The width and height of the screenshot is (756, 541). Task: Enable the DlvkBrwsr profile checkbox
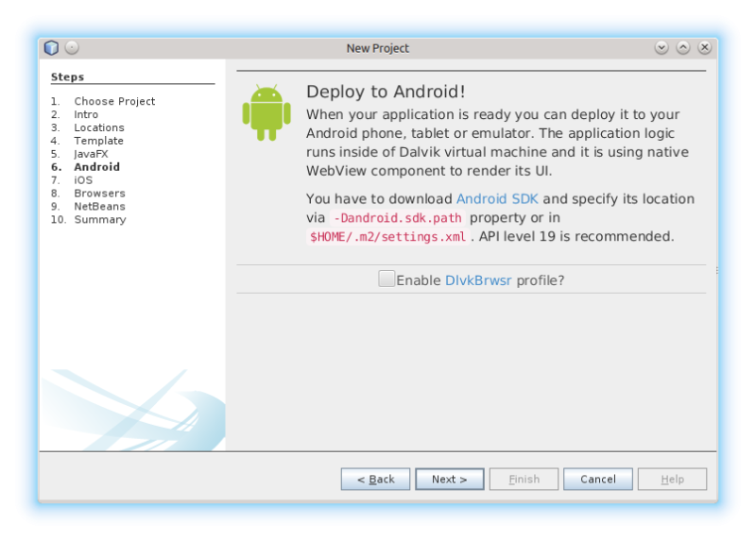[x=387, y=279]
